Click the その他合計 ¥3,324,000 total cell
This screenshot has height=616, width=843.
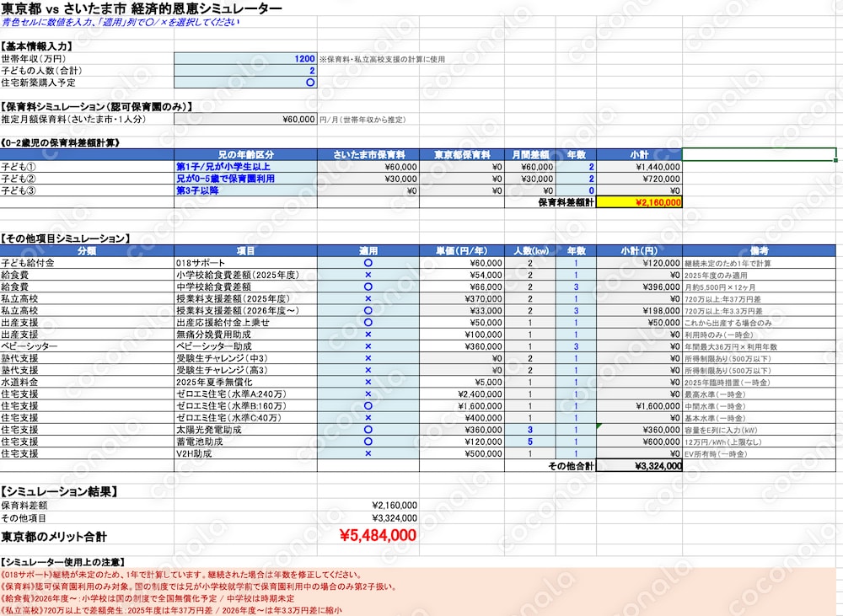point(639,465)
